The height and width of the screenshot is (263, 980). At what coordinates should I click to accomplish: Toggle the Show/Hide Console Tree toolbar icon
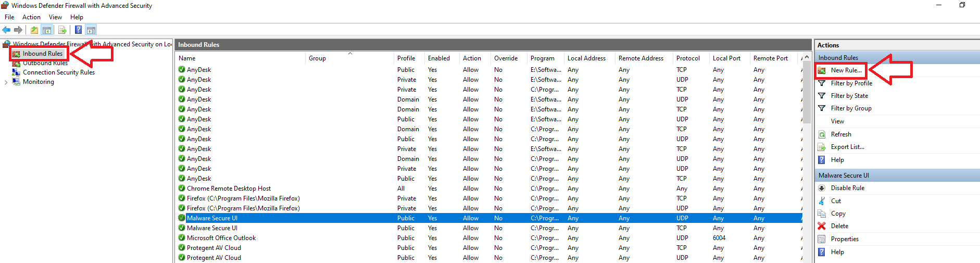[47, 30]
